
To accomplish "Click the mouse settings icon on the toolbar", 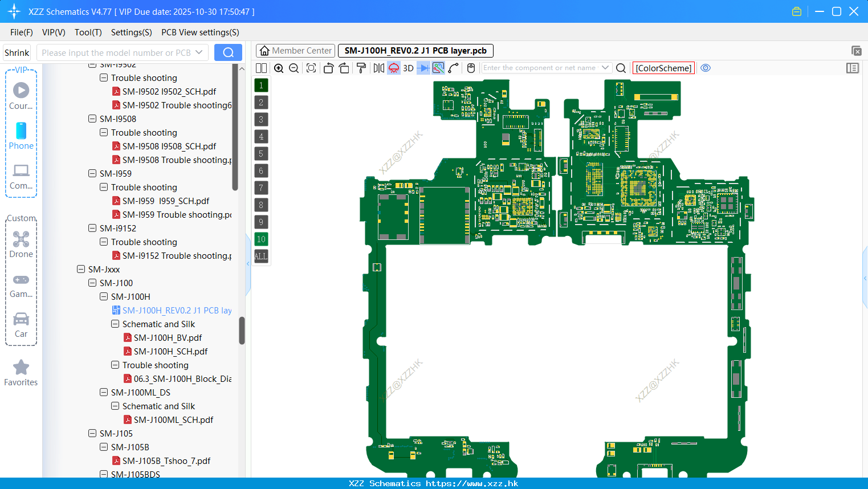I will click(x=470, y=68).
